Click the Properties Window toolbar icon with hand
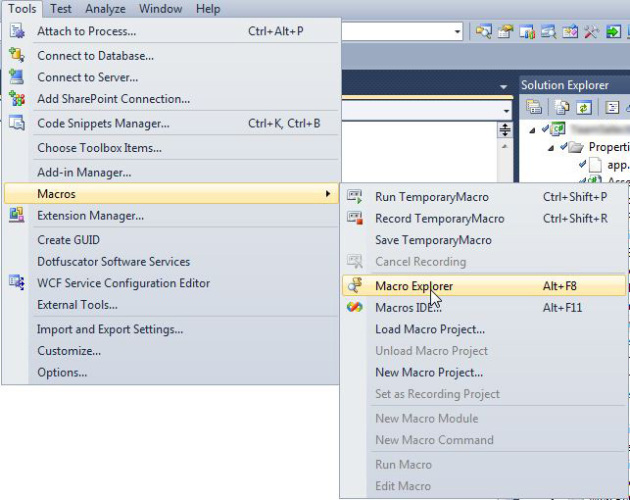Screen dimensions: 630x500 pyautogui.click(x=505, y=31)
